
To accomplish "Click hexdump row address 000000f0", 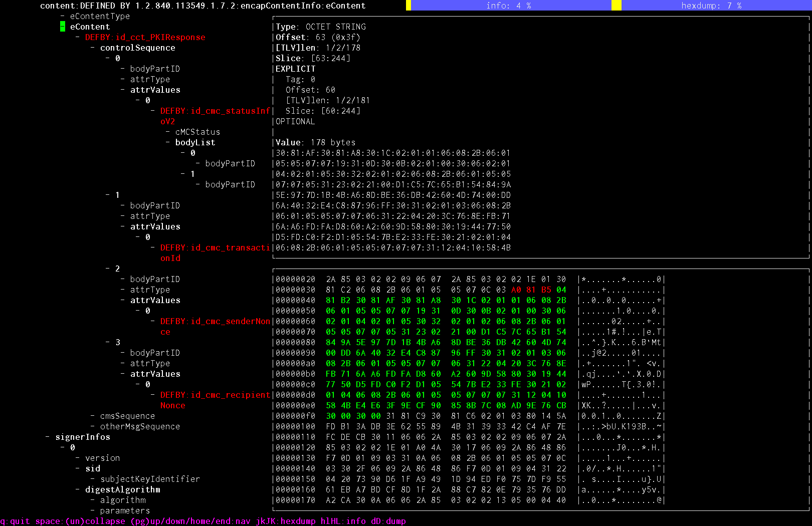I will click(296, 416).
